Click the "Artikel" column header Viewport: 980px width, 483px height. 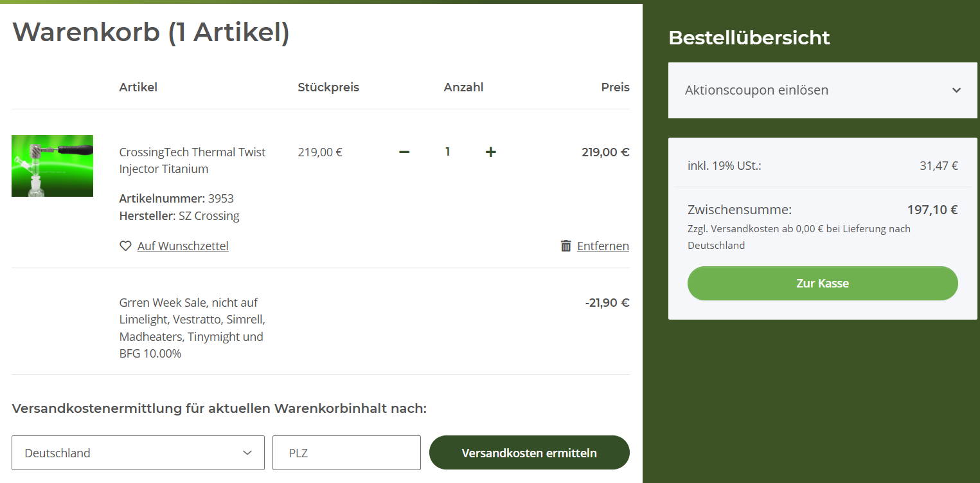(x=138, y=87)
